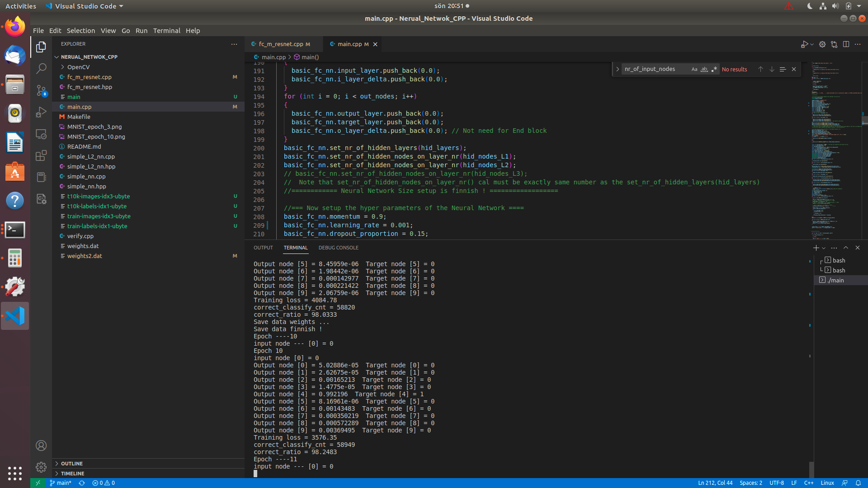
Task: Open the Extensions view
Action: 41,155
